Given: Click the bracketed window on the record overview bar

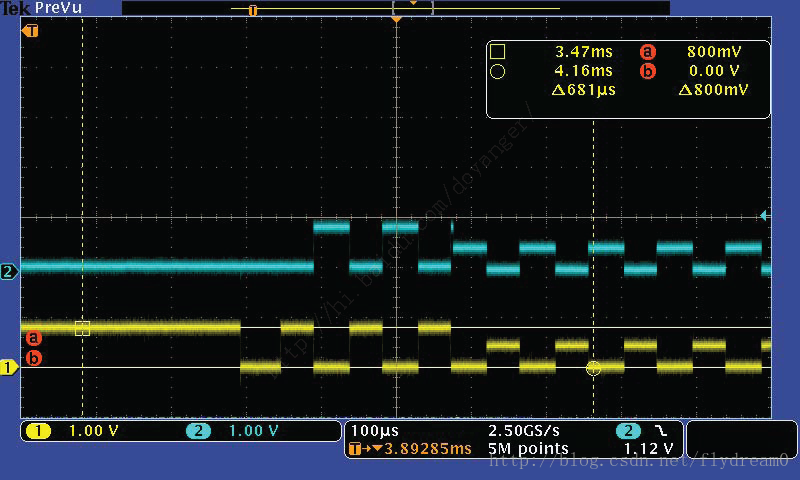Looking at the screenshot, I should (413, 7).
